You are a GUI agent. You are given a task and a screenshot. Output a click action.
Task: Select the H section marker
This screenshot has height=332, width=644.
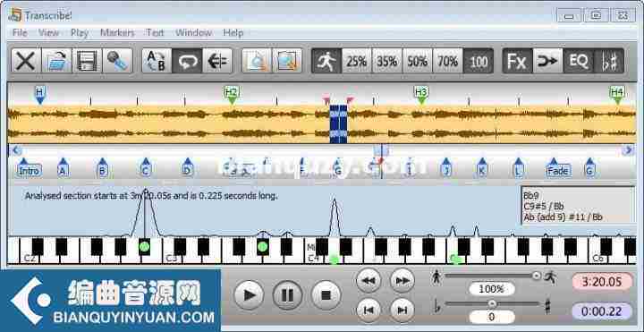point(39,95)
